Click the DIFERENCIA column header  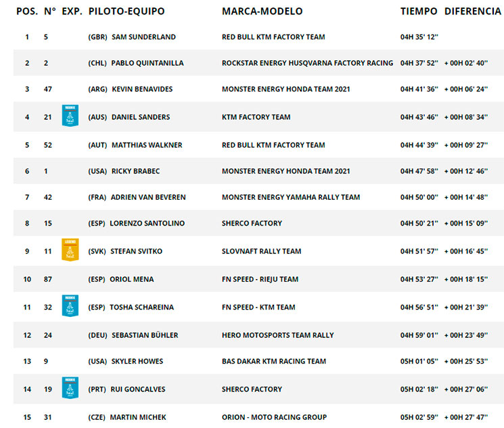[x=472, y=12]
